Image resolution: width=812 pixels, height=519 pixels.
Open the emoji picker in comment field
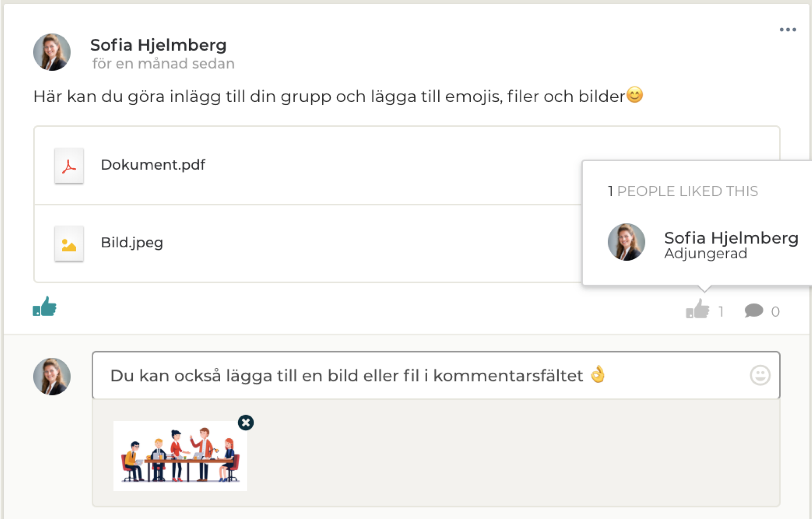pos(760,375)
